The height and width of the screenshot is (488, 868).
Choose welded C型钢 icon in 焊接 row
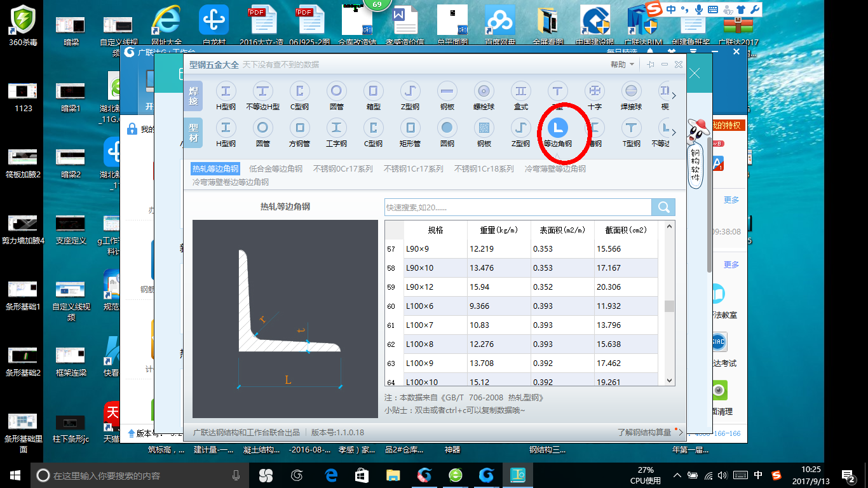coord(299,91)
